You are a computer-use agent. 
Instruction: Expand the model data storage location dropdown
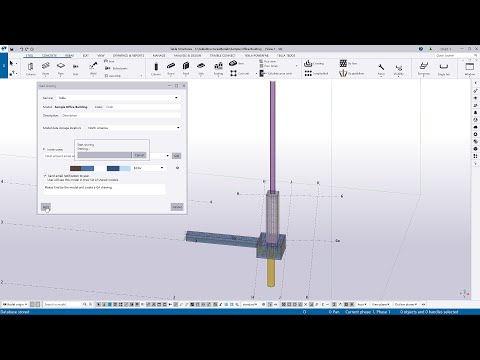(134, 128)
